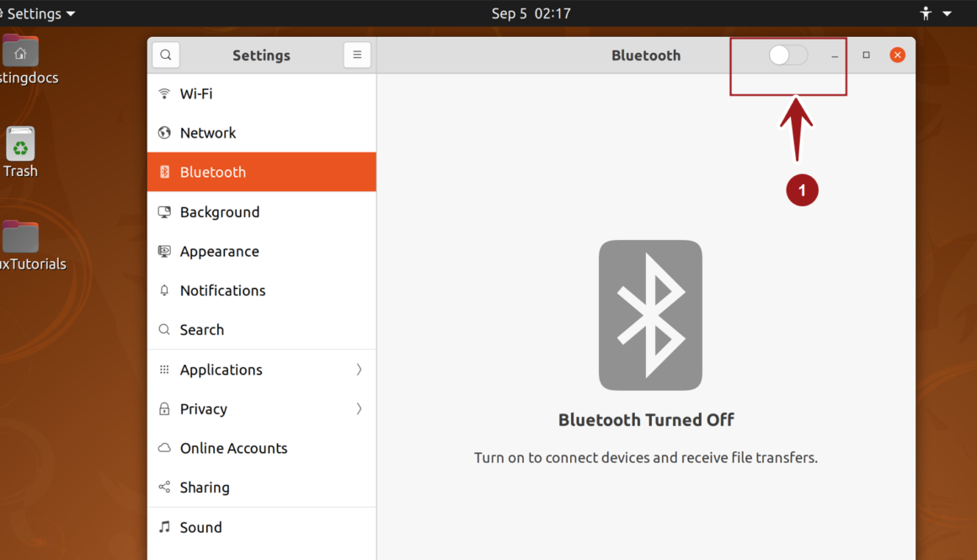Click the Notifications bell icon
The height and width of the screenshot is (560, 977).
[x=164, y=291]
